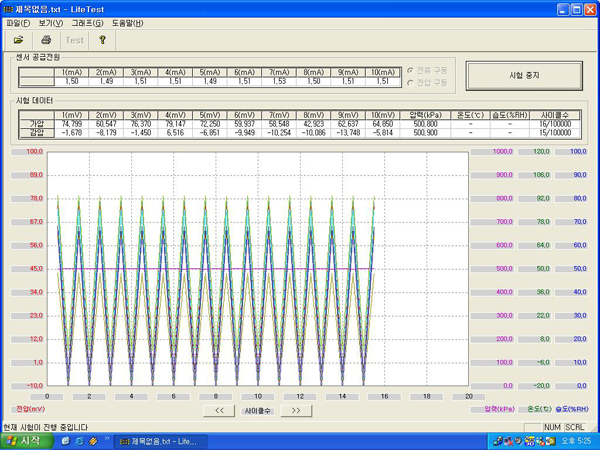Image resolution: width=600 pixels, height=450 pixels.
Task: Click the open file folder icon
Action: tap(19, 39)
